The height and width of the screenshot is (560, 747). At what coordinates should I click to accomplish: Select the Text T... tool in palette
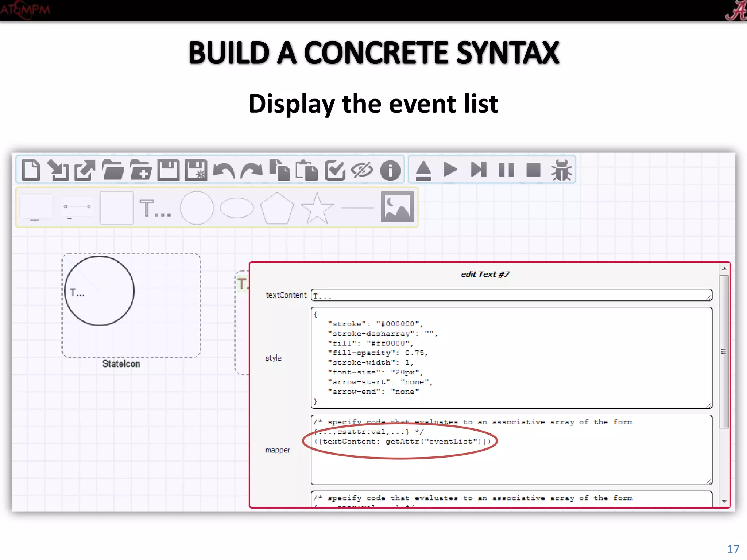[155, 208]
